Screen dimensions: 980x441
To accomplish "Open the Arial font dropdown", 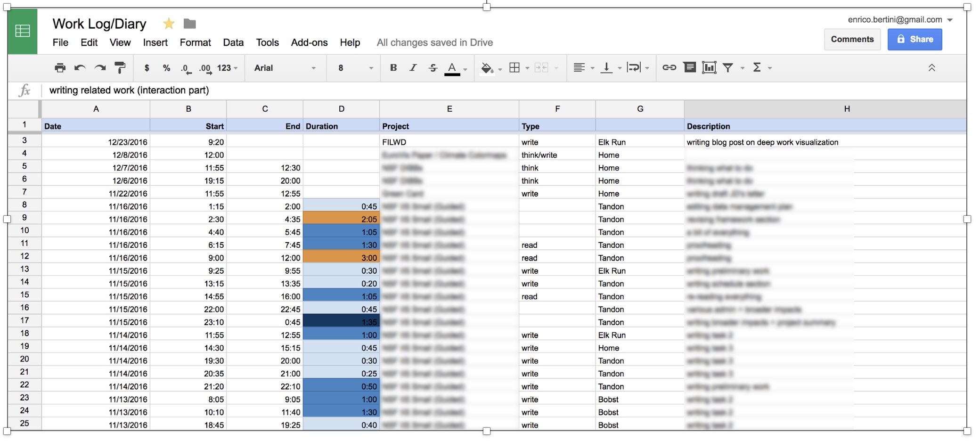I will coord(285,68).
